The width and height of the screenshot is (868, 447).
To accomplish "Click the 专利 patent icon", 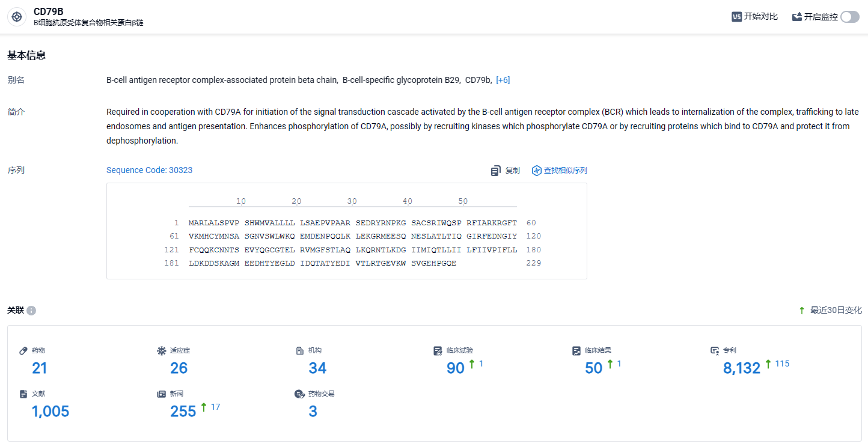I will pos(715,350).
